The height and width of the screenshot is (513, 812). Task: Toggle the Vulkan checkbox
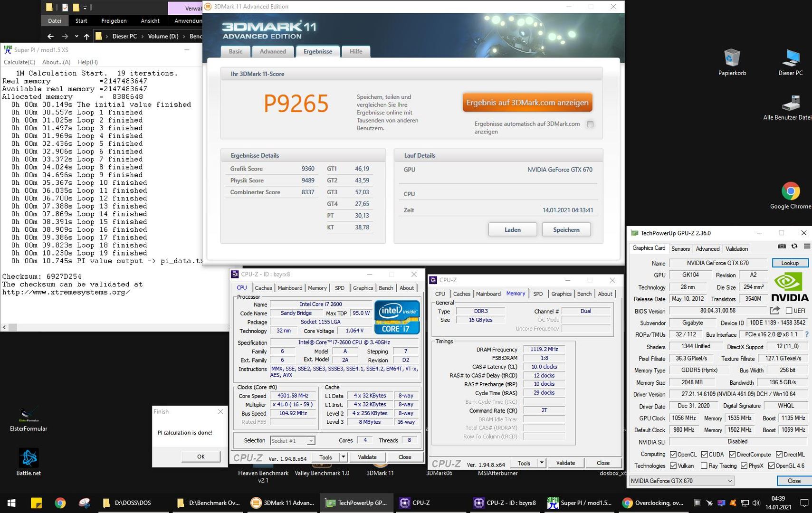point(673,466)
